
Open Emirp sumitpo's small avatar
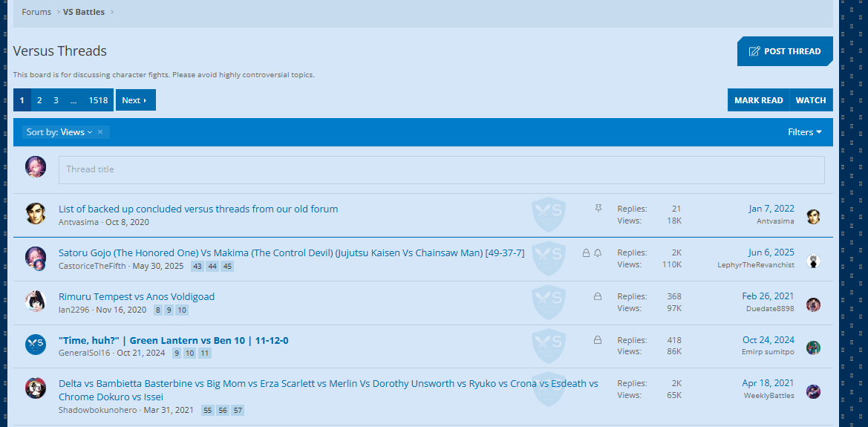pos(812,348)
